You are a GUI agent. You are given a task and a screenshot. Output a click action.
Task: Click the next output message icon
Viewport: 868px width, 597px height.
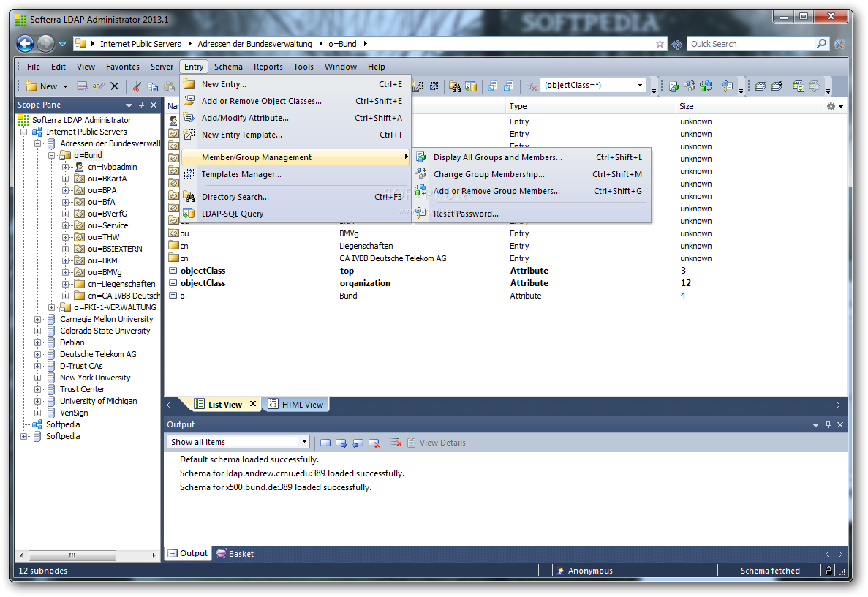coord(341,443)
